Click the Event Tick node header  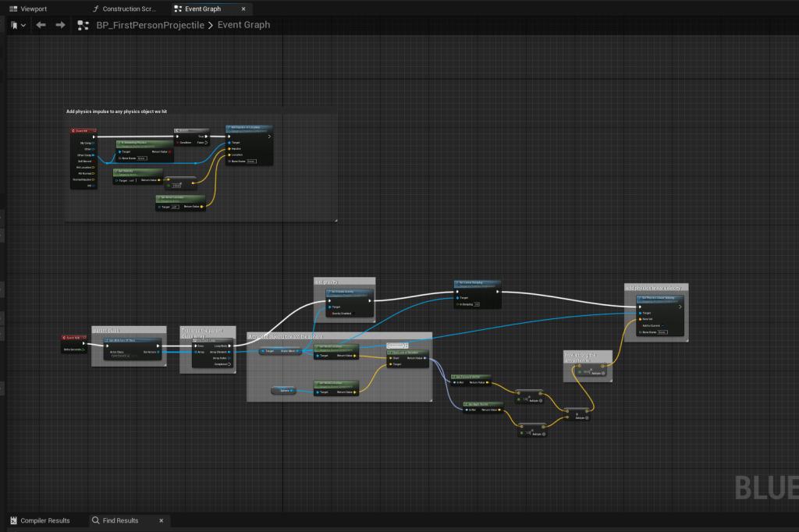pyautogui.click(x=73, y=337)
